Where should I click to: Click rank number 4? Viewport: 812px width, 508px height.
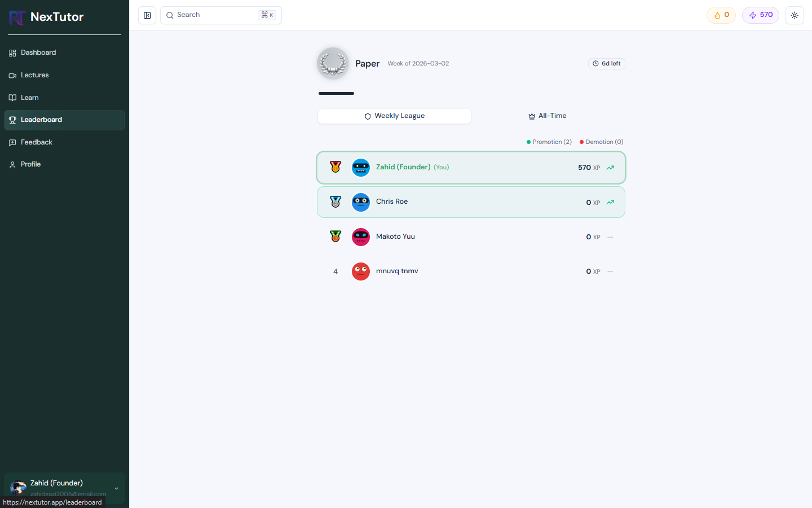pyautogui.click(x=336, y=271)
